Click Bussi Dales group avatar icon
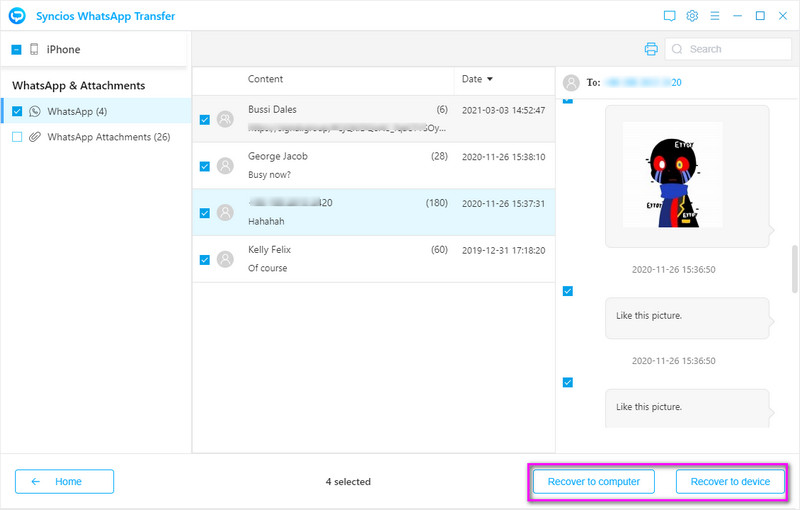800x510 pixels. click(225, 119)
